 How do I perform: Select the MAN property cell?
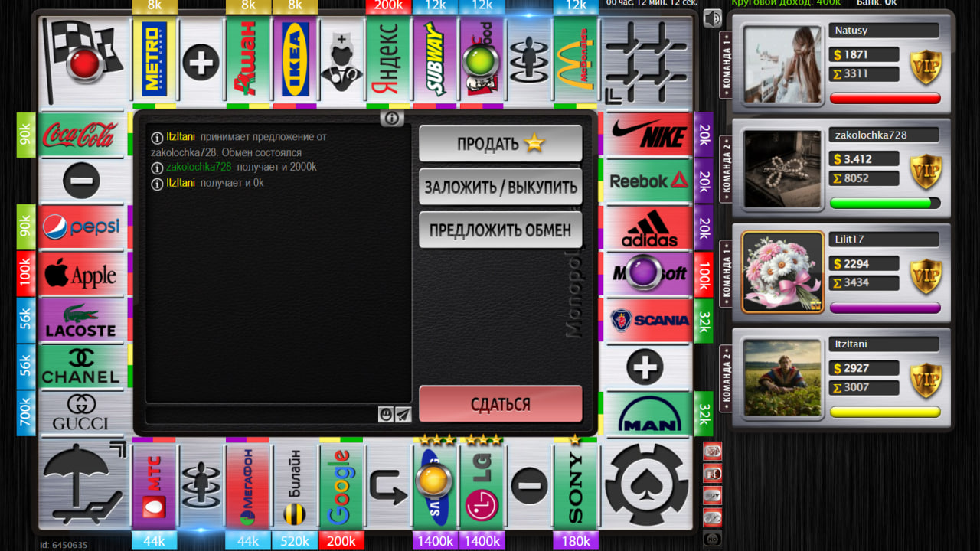click(x=649, y=414)
